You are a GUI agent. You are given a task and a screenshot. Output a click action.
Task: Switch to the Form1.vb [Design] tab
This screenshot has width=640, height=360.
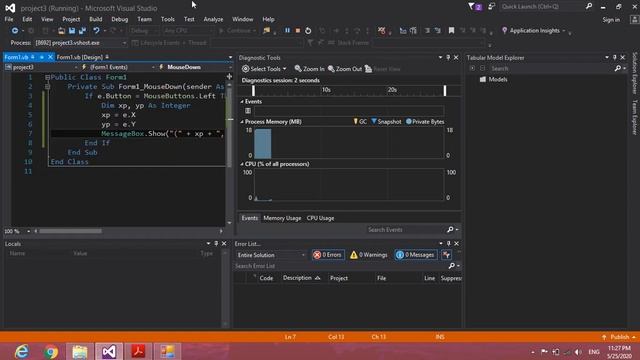click(x=80, y=57)
